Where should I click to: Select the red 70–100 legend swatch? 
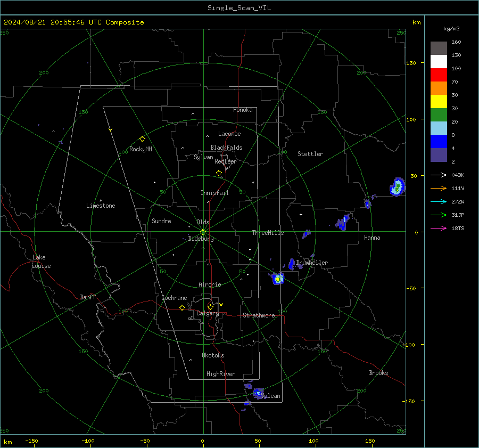(x=439, y=75)
